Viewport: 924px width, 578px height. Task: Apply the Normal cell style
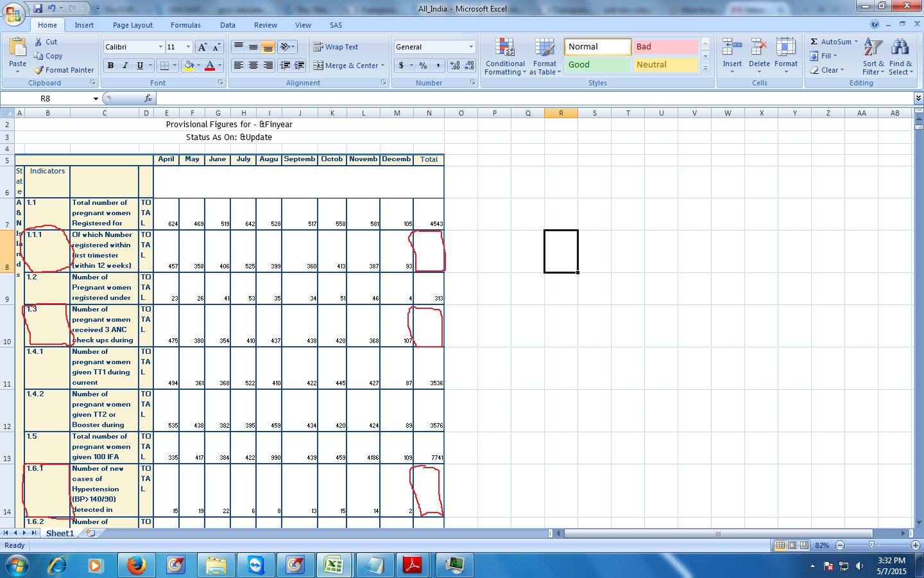[x=597, y=47]
